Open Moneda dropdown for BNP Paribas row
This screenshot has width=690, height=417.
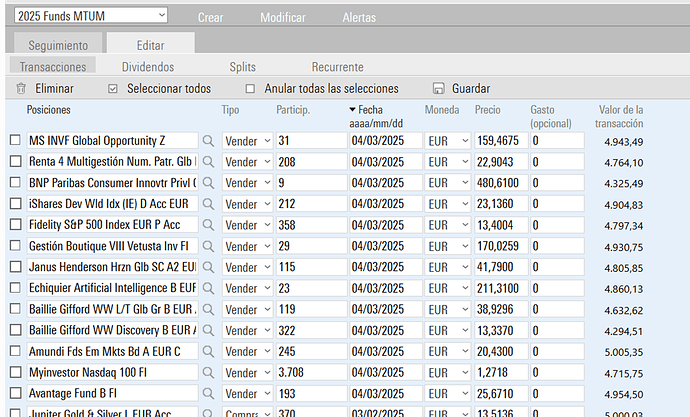pos(448,183)
